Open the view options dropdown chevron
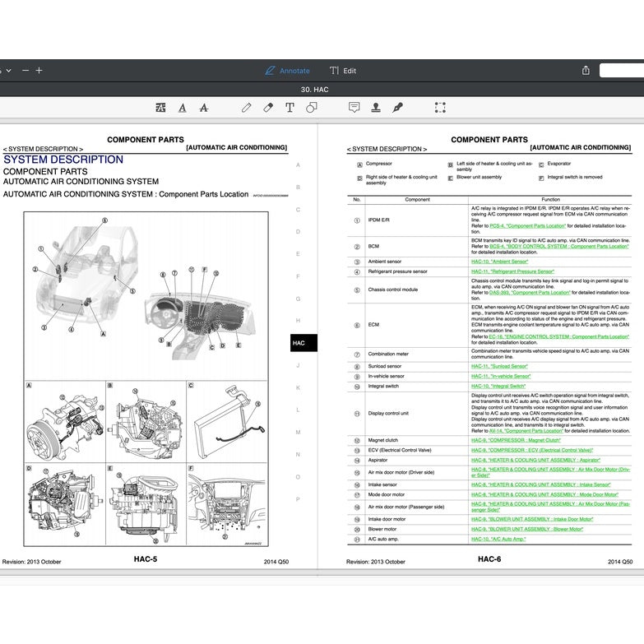 (x=8, y=71)
